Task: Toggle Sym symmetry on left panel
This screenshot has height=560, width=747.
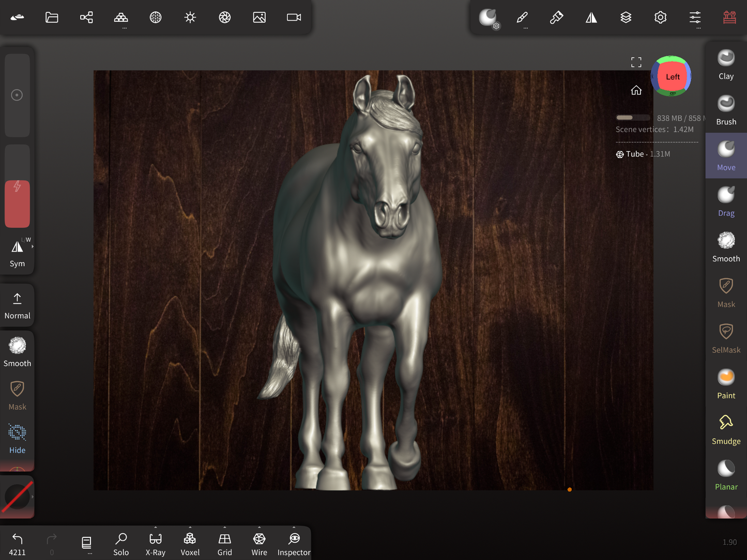Action: [17, 253]
